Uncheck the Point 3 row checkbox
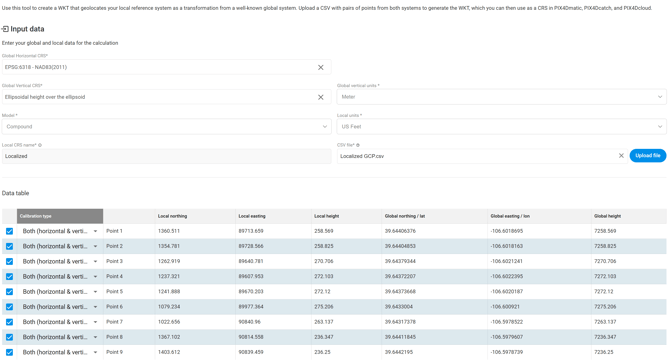The height and width of the screenshot is (362, 670). 9,262
